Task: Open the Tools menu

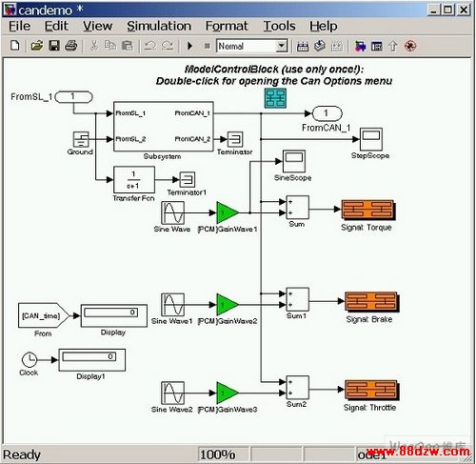Action: pos(279,26)
